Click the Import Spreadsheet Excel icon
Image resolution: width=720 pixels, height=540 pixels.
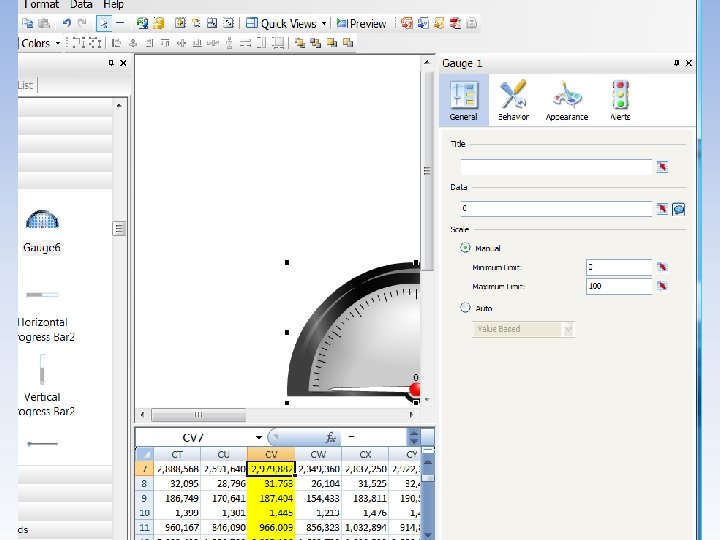point(142,23)
